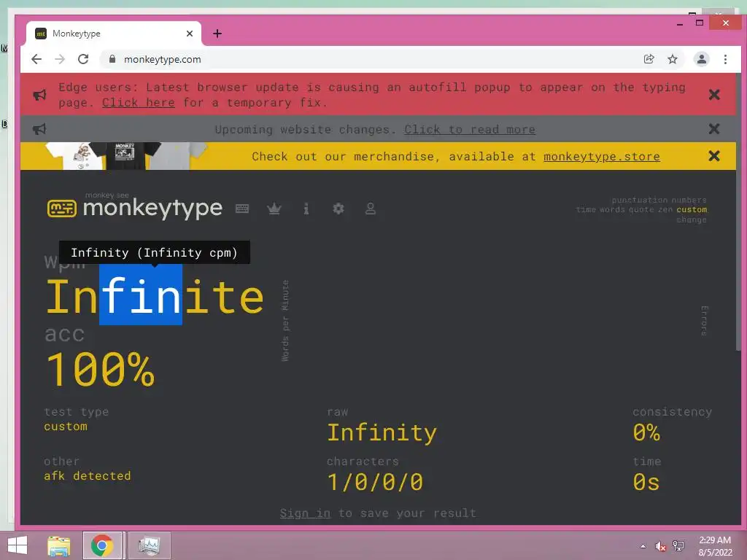Click the wpm 'Infinite' result value
The height and width of the screenshot is (560, 747).
[155, 297]
